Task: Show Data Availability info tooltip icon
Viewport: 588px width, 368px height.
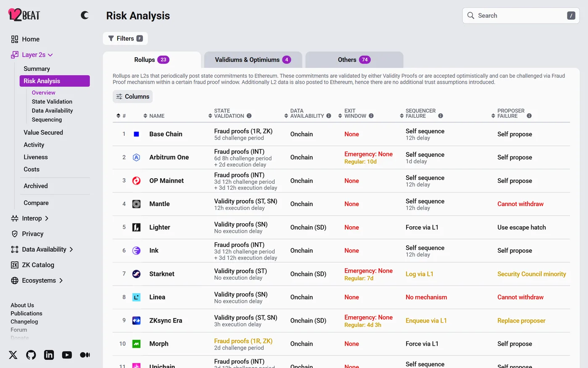Action: 329,116
